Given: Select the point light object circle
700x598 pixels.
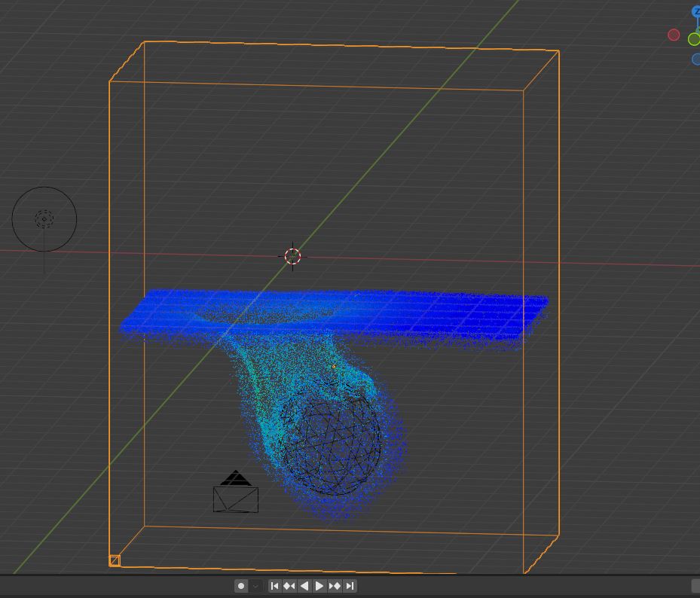Looking at the screenshot, I should (44, 219).
